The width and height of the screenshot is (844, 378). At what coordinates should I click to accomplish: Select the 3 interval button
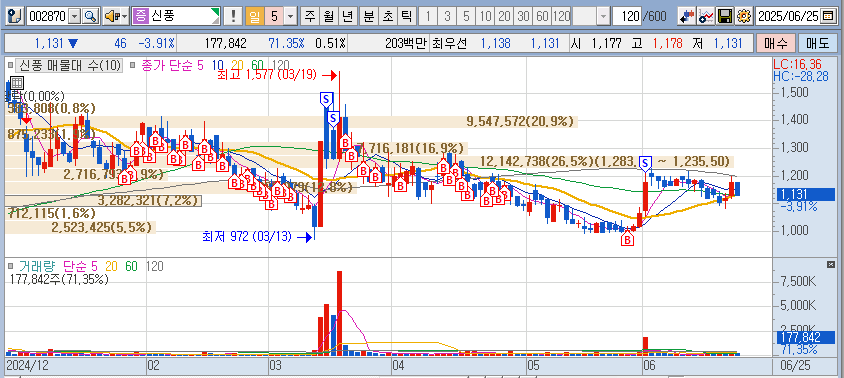pos(447,16)
